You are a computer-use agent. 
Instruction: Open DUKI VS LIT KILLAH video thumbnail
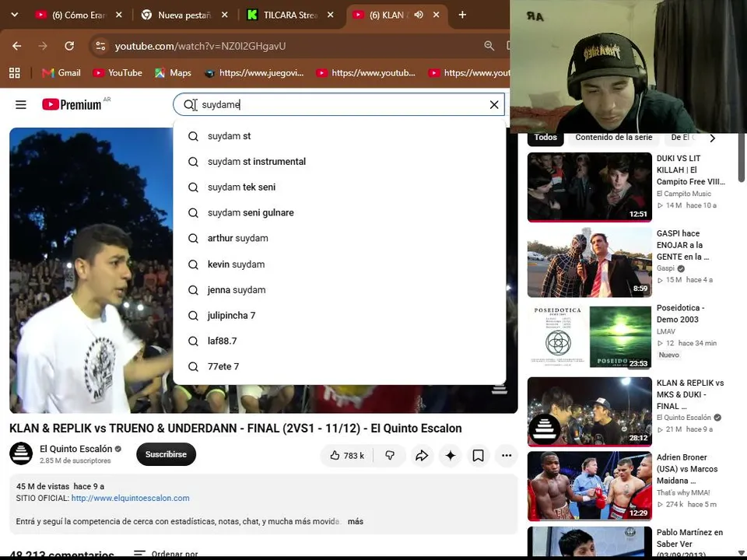tap(589, 187)
